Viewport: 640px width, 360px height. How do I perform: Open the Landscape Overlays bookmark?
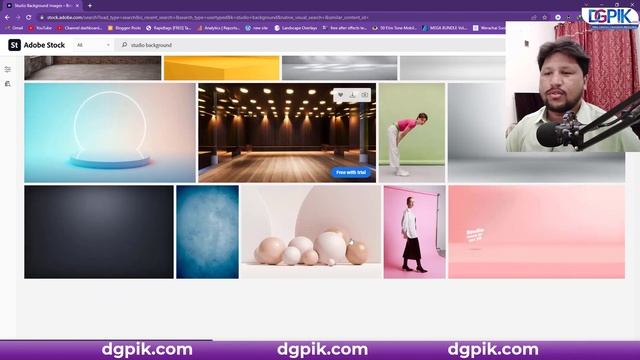296,28
